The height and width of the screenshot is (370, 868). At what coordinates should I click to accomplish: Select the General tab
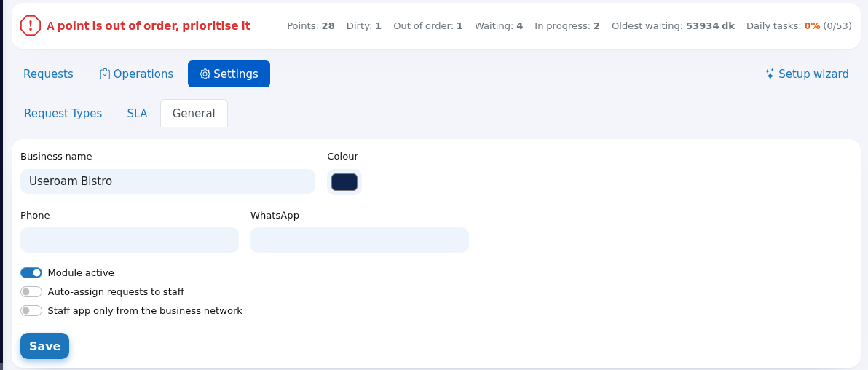point(194,114)
